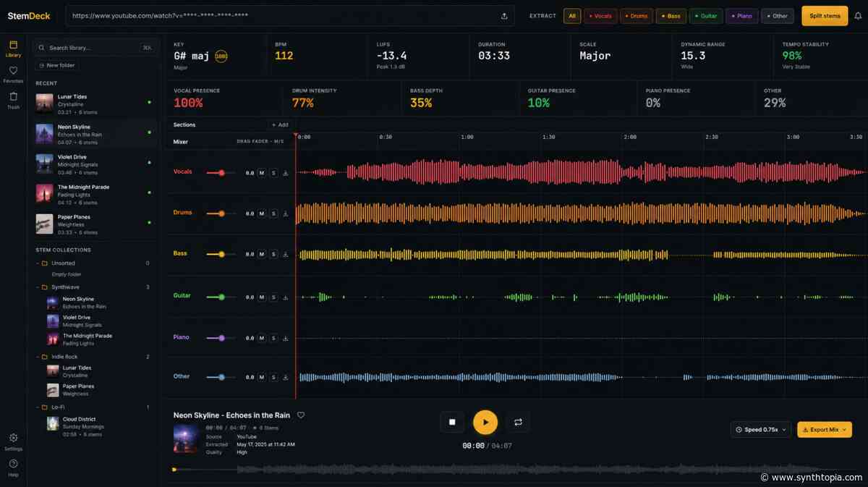Mute the Drums track
Image resolution: width=868 pixels, height=487 pixels.
pyautogui.click(x=262, y=213)
